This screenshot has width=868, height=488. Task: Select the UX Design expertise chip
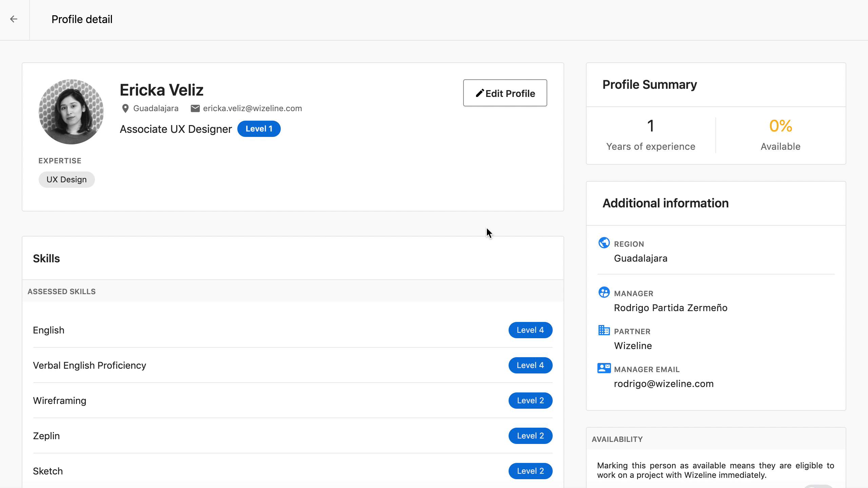tap(66, 180)
